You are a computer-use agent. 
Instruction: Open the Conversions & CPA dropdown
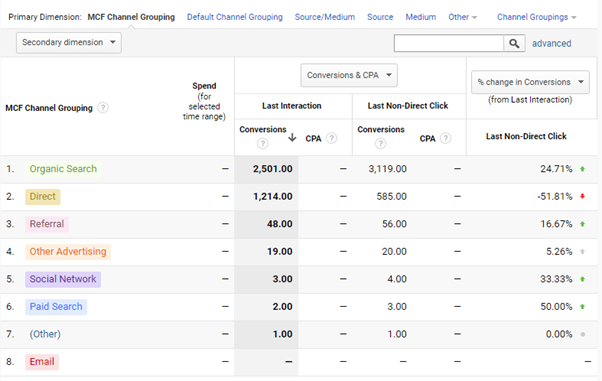pyautogui.click(x=349, y=75)
